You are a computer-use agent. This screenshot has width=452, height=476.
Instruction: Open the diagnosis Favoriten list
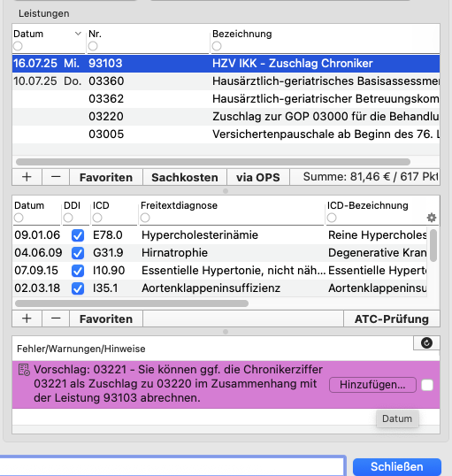click(x=106, y=319)
